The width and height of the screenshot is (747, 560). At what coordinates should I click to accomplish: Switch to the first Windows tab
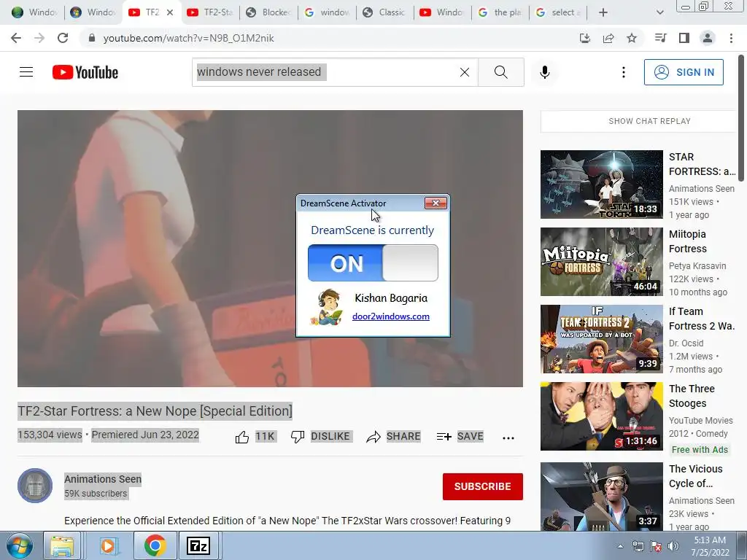tap(34, 12)
